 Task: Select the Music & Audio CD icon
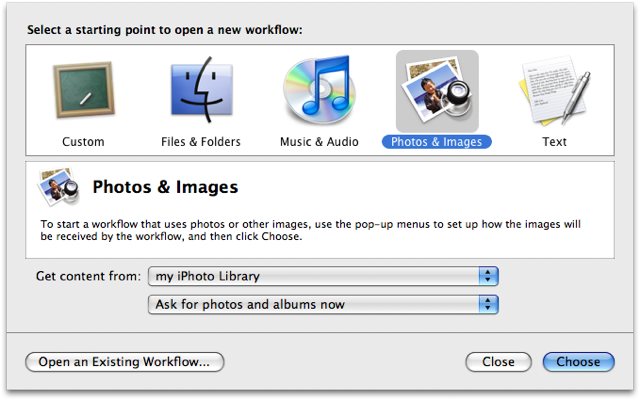319,89
